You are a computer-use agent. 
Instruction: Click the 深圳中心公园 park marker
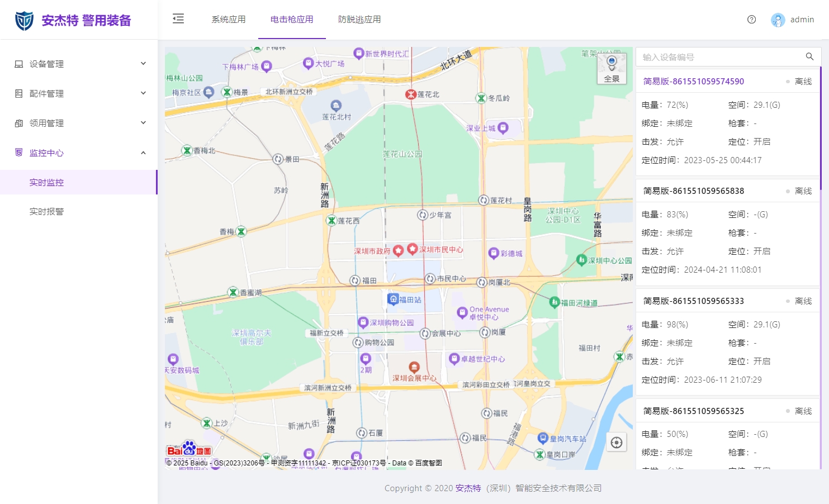point(581,260)
